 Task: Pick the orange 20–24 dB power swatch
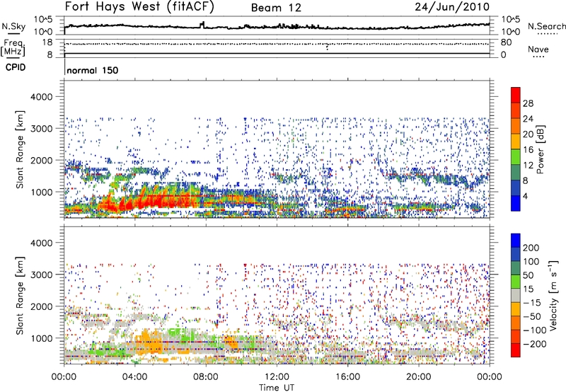[x=516, y=126]
